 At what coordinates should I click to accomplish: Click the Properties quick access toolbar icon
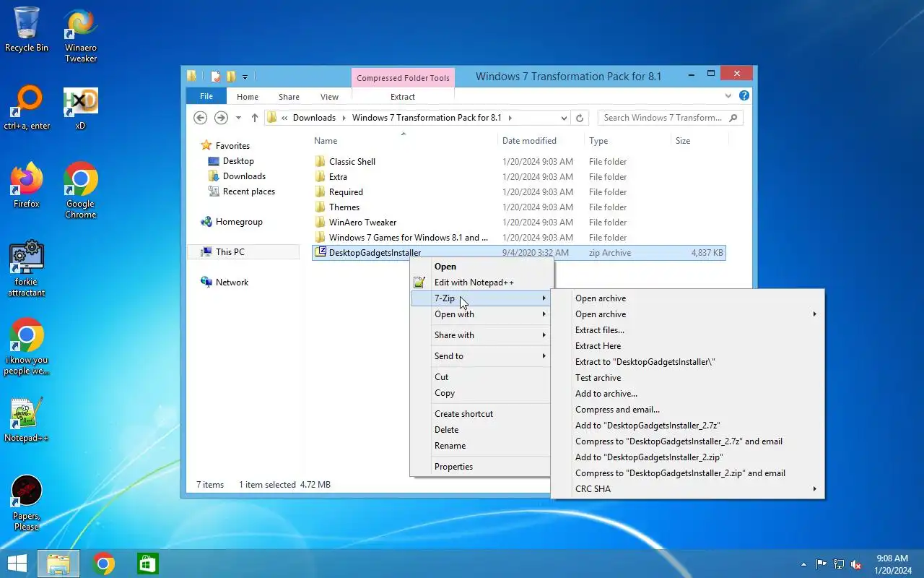tap(216, 77)
